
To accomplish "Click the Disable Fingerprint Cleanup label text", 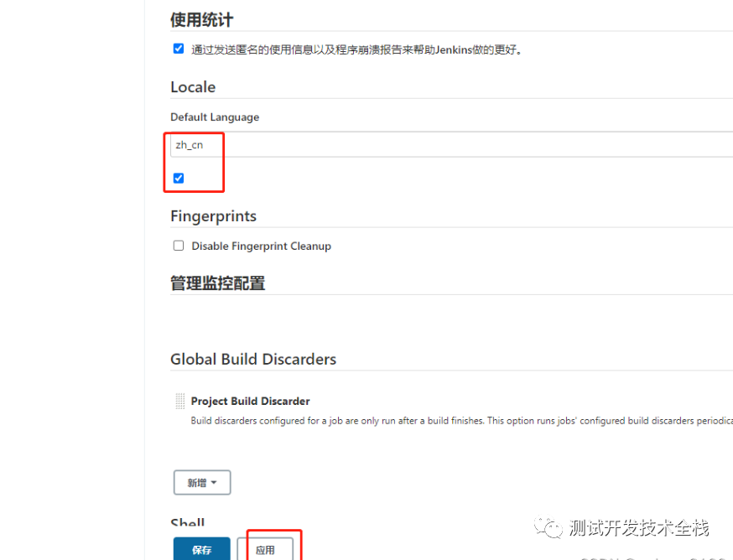I will pyautogui.click(x=261, y=246).
